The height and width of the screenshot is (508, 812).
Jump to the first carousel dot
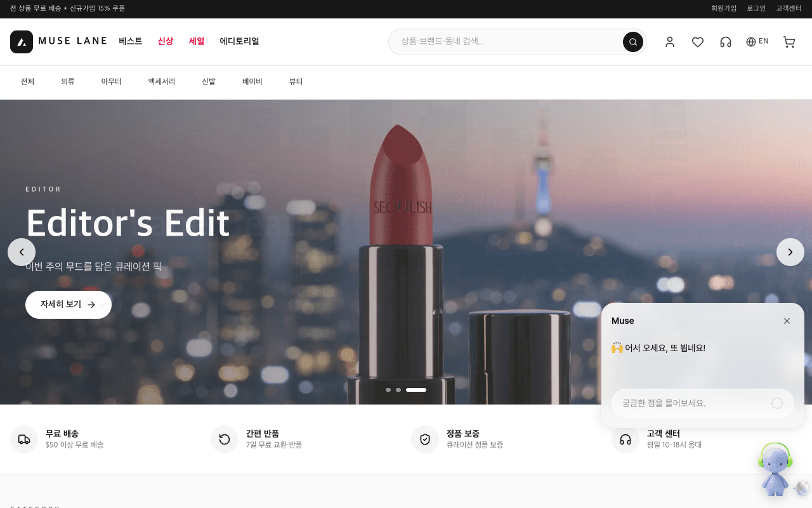coord(388,390)
